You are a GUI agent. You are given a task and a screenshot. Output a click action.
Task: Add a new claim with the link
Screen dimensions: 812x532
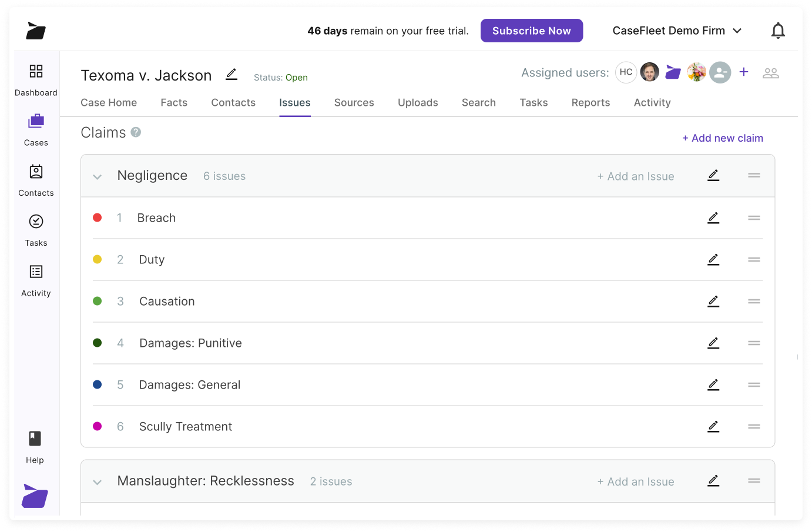coord(723,138)
